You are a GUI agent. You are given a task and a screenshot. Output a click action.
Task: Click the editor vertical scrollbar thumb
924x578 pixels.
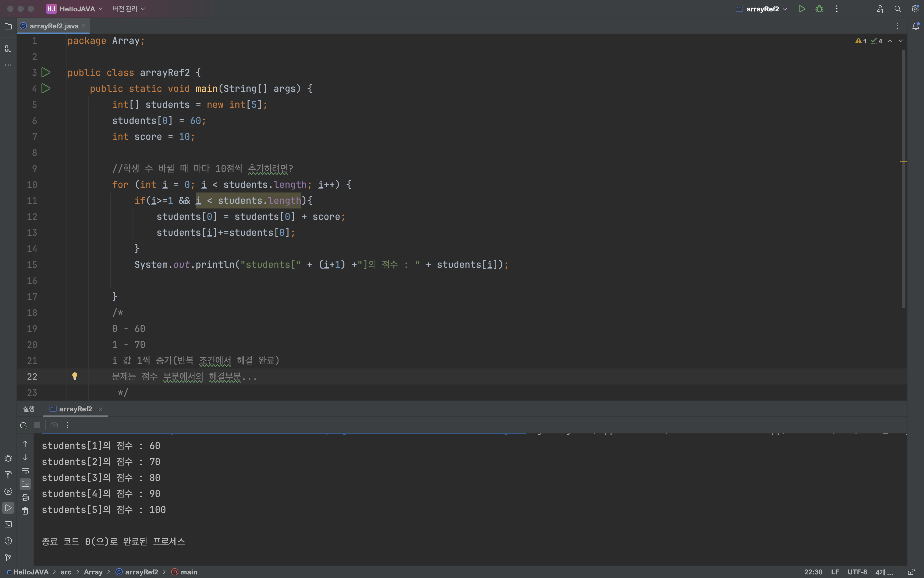(x=903, y=179)
